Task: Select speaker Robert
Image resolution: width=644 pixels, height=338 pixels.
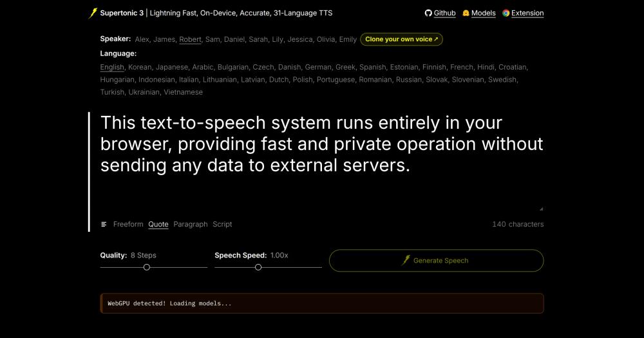Action: 190,39
